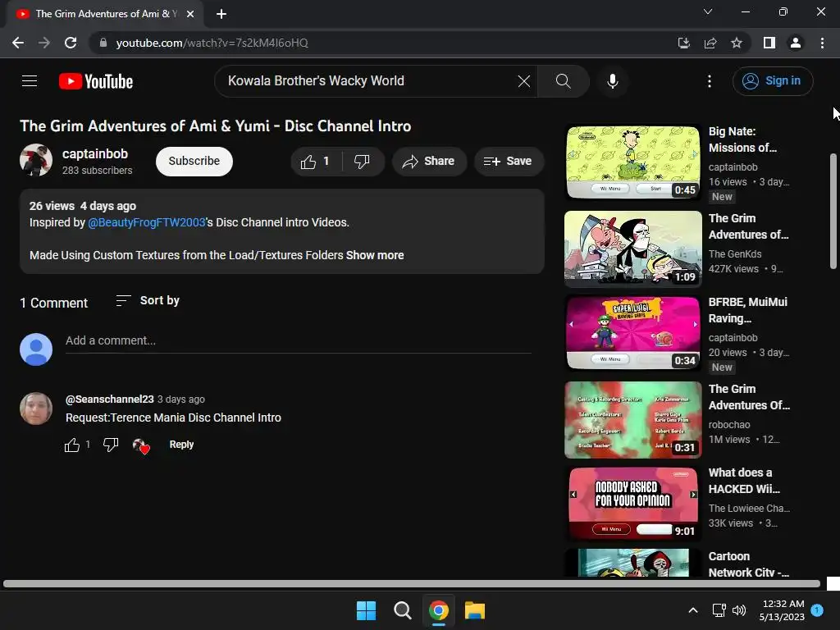Open the YouTube hamburger guide menu
Image resolution: width=840 pixels, height=630 pixels.
30,81
